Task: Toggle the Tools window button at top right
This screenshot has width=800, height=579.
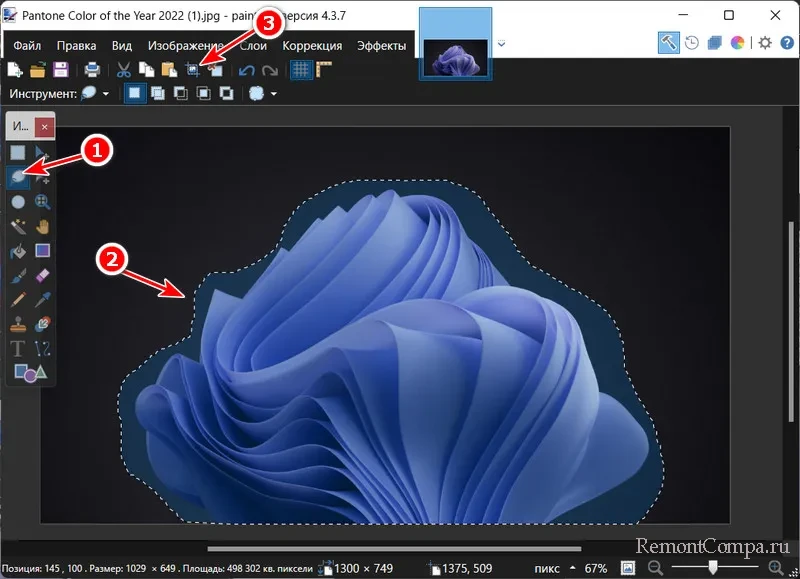Action: coord(668,43)
